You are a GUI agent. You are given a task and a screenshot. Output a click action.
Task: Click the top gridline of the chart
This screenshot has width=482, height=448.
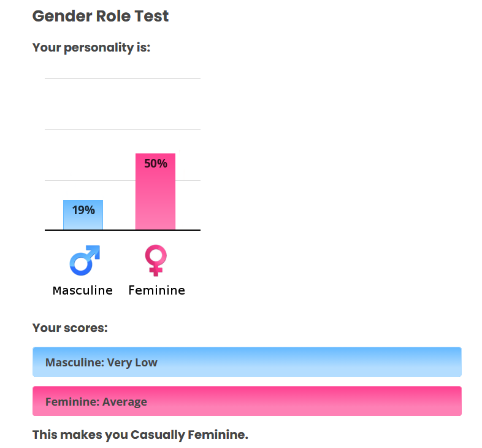pos(123,78)
